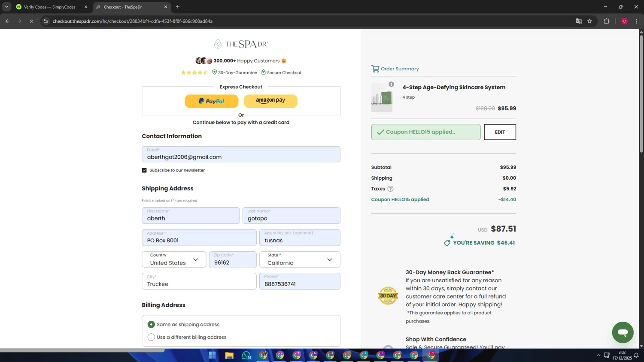The image size is (644, 362).
Task: Select the Checkout - TheSpaDr tab
Action: coord(123,7)
